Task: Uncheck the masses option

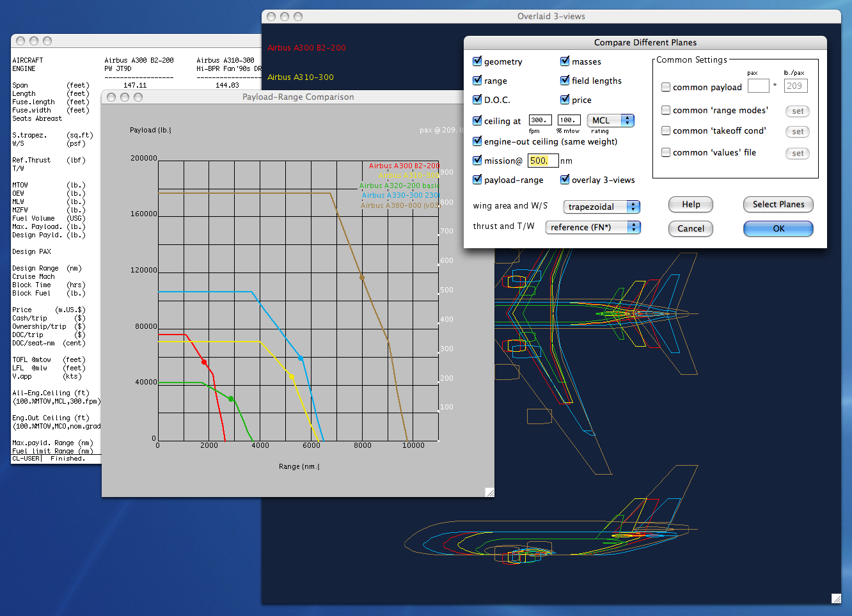Action: point(565,61)
